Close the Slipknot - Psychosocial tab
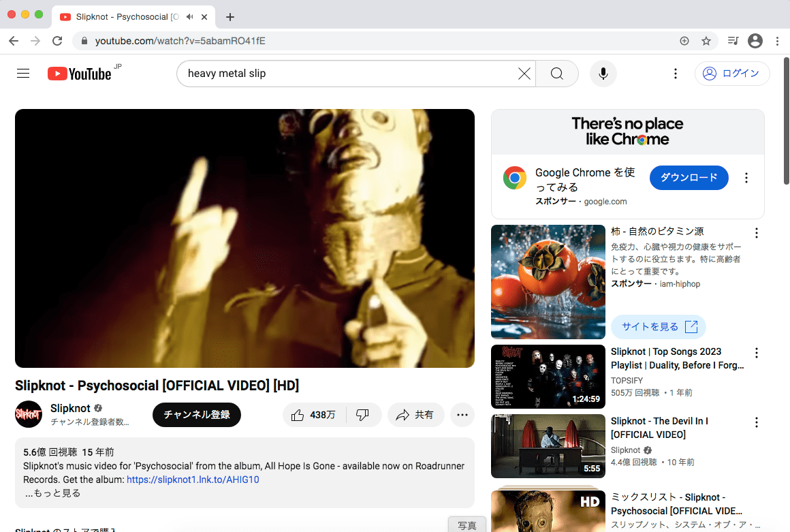The height and width of the screenshot is (532, 790). pos(204,16)
